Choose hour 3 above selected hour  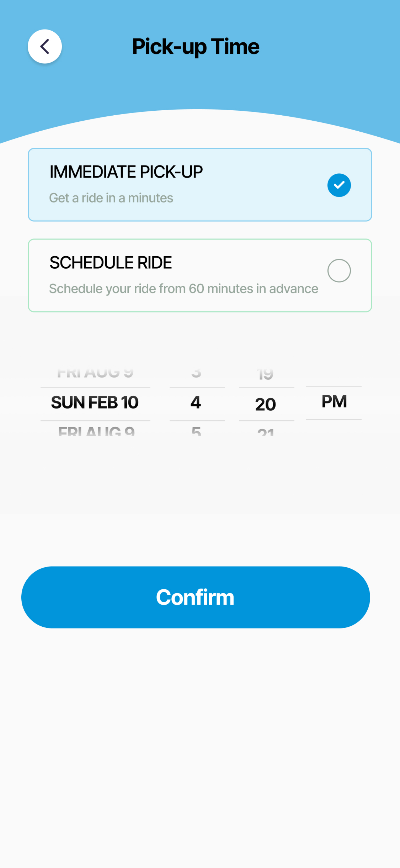[196, 373]
